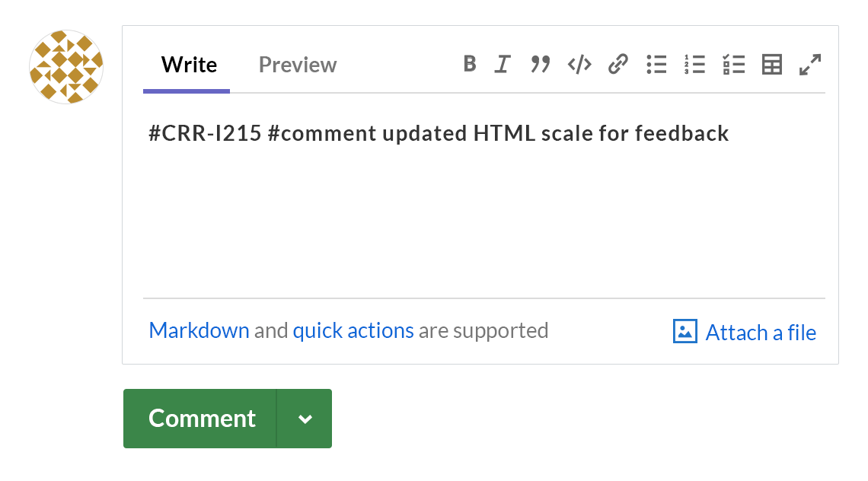868x481 pixels.
Task: Apply italic formatting to text
Action: click(502, 65)
